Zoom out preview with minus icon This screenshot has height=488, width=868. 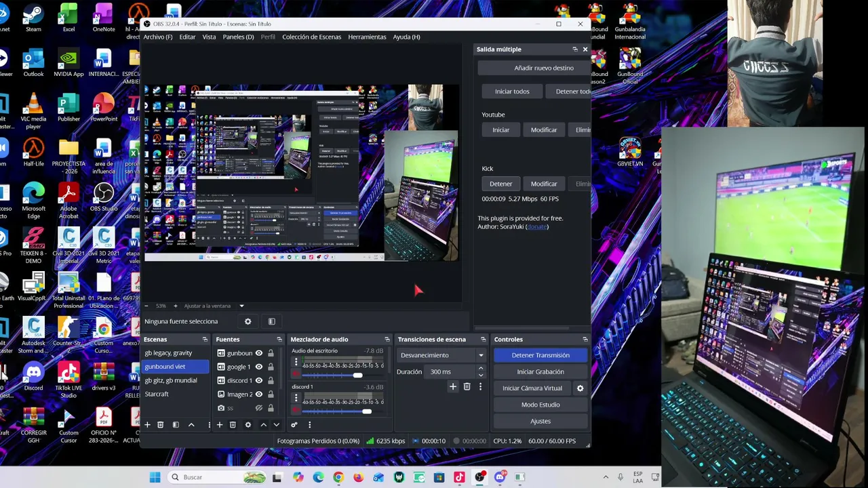tap(146, 306)
